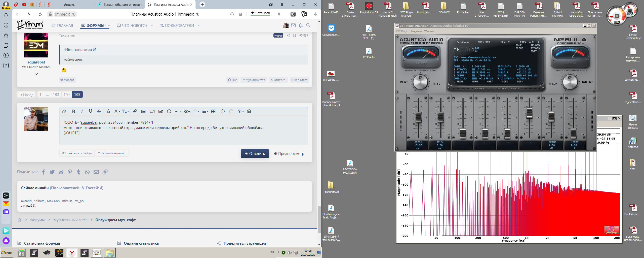644x258 pixels.
Task: Click the insert link chain icon
Action: pyautogui.click(x=135, y=111)
